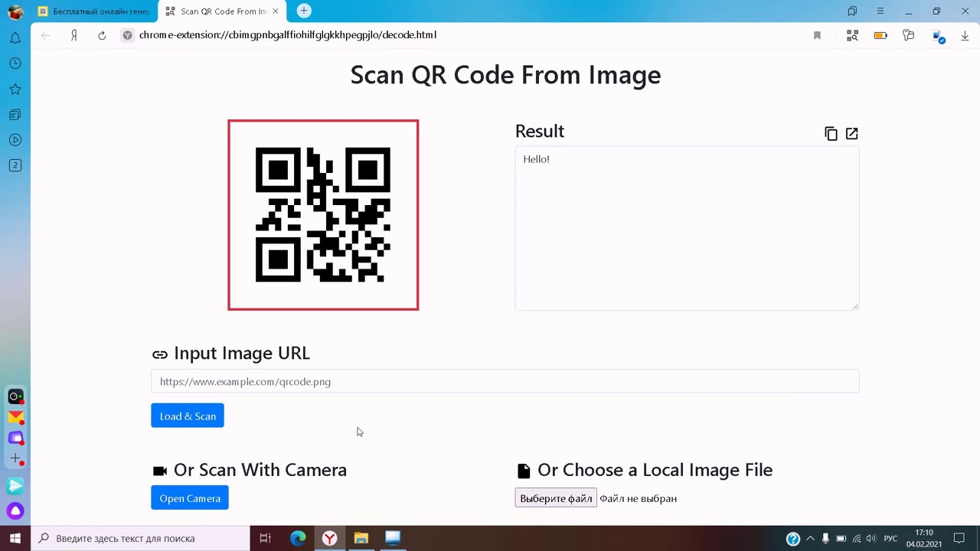Click inside the Result text area
The height and width of the screenshot is (551, 980).
click(687, 228)
